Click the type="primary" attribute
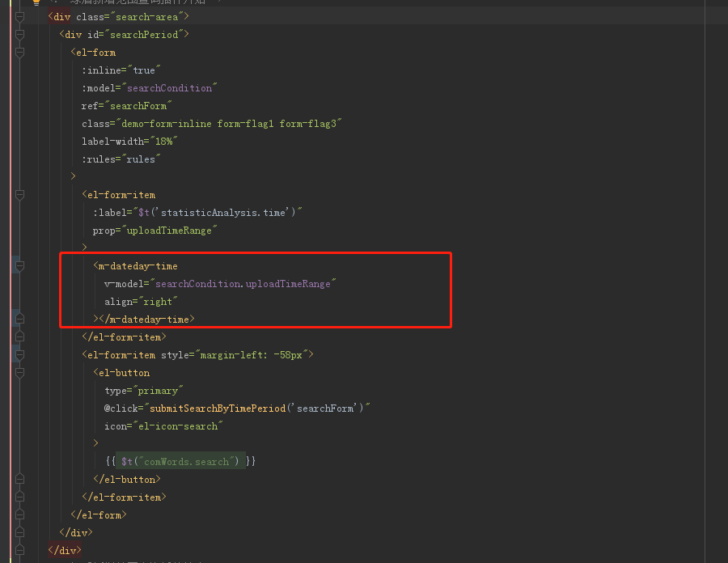This screenshot has width=728, height=563. [144, 391]
